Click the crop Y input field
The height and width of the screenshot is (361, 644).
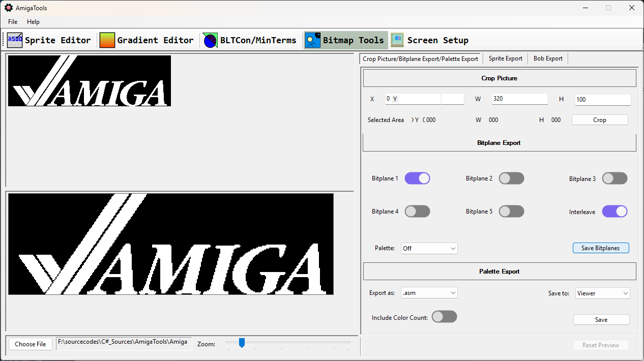pyautogui.click(x=453, y=99)
